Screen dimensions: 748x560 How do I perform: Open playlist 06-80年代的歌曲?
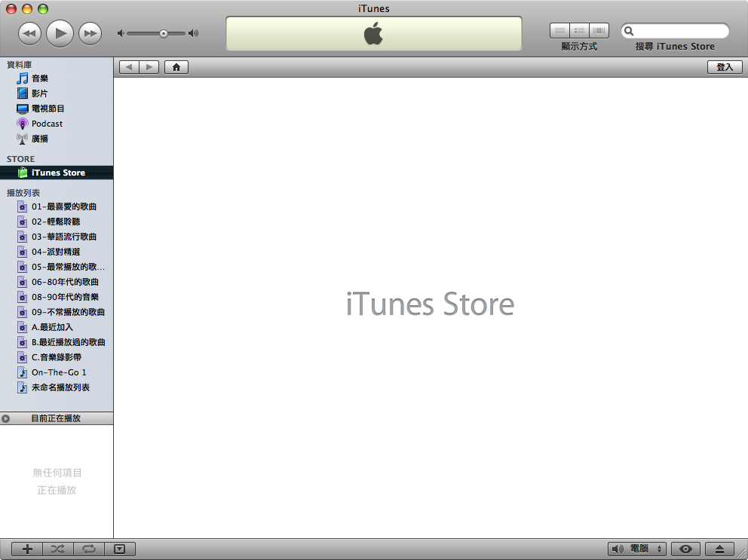pyautogui.click(x=57, y=282)
